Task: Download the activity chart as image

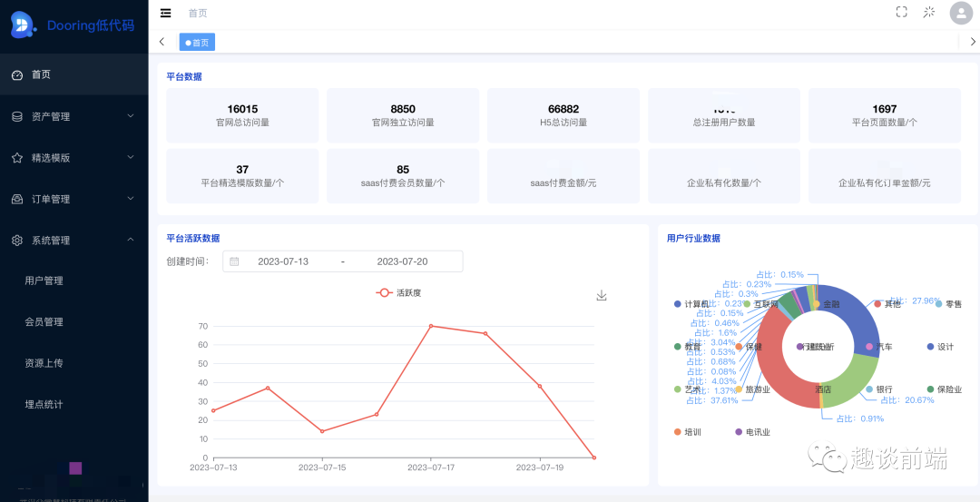Action: 602,295
